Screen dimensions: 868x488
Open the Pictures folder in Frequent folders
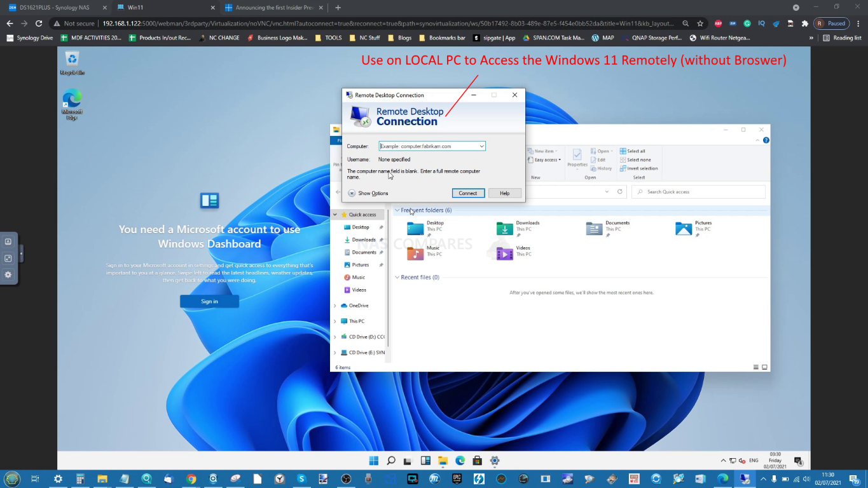694,228
